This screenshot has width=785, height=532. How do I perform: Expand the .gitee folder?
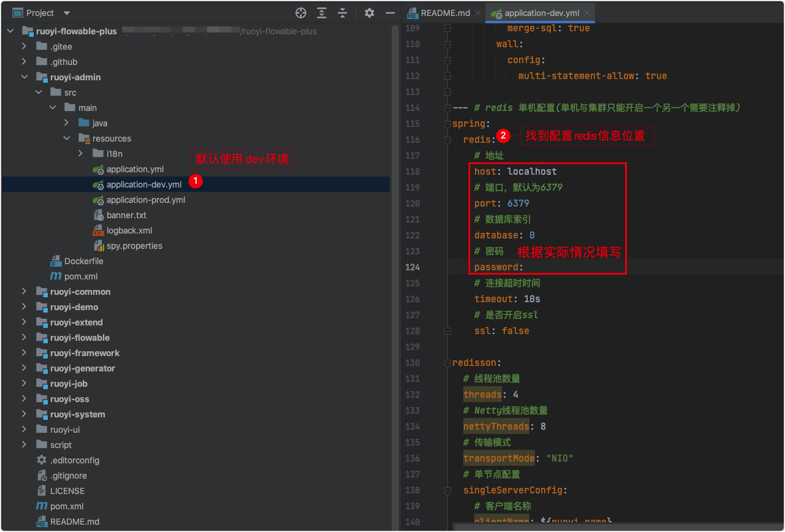point(24,47)
